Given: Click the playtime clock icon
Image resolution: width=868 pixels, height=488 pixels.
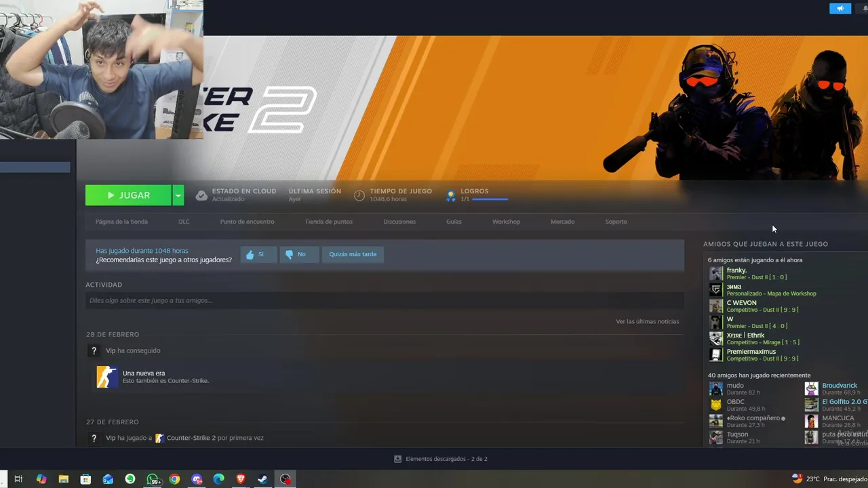Looking at the screenshot, I should coord(359,195).
